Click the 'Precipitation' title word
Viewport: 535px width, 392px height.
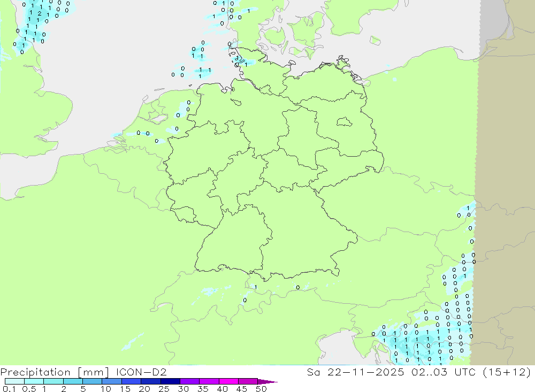tap(35, 372)
